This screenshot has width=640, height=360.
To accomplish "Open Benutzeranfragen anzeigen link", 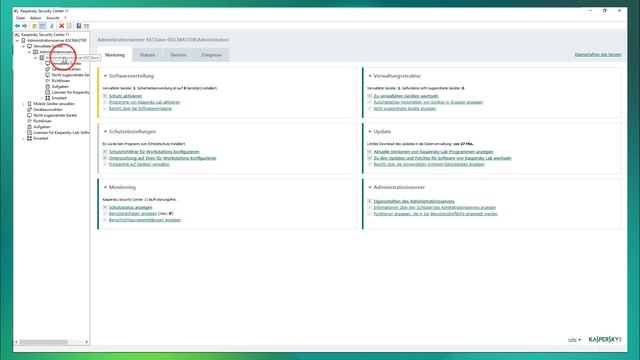I will [133, 213].
